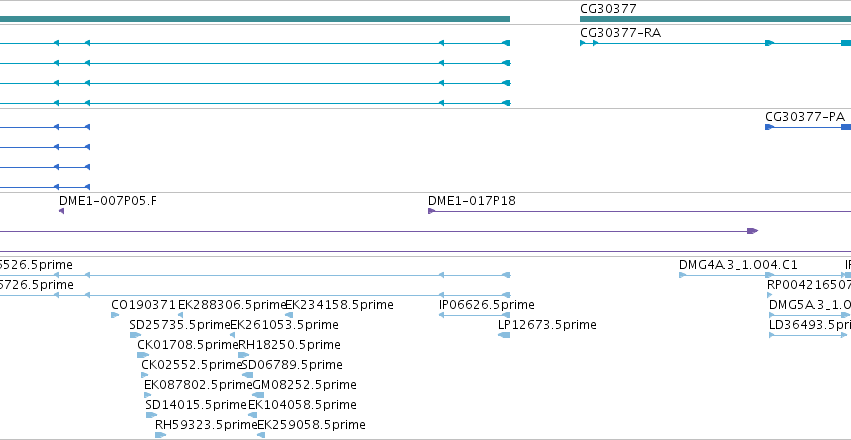
Task: Select the arrow glyph below SD25735.5prime
Action: (x=135, y=335)
